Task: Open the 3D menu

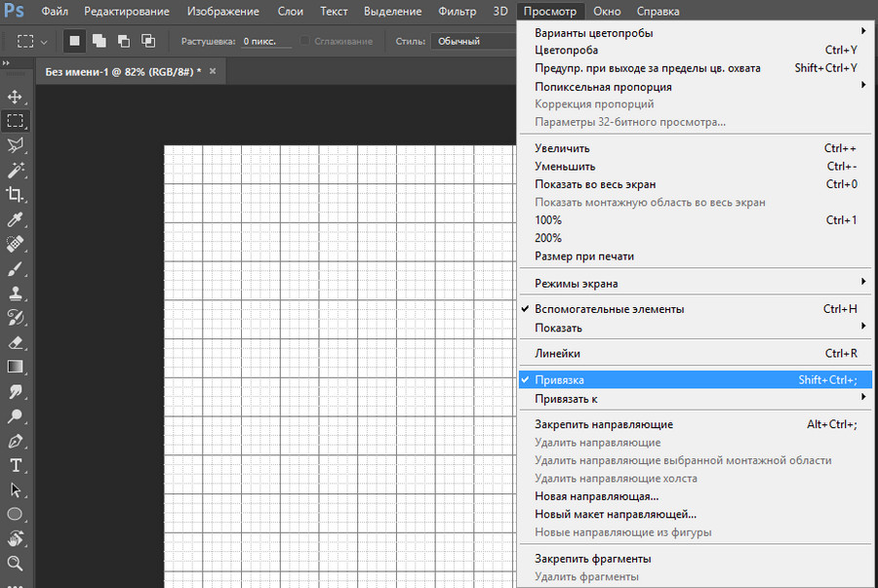Action: click(500, 11)
